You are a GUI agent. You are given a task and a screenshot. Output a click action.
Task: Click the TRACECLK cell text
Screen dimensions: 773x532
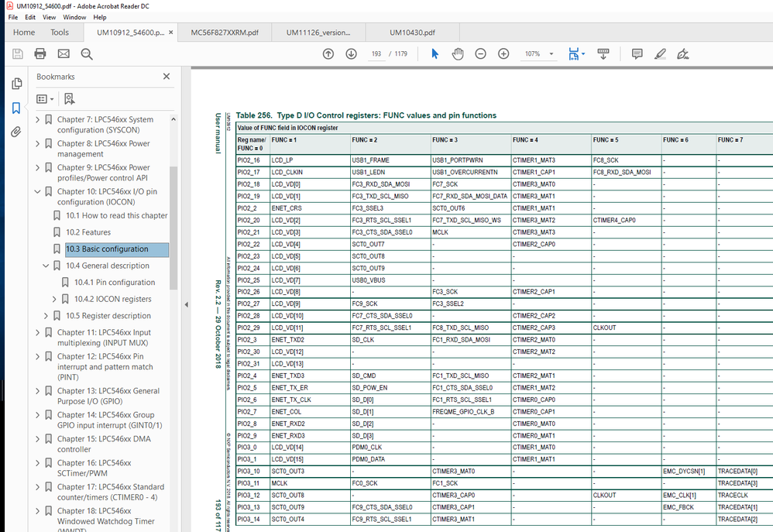pos(733,495)
